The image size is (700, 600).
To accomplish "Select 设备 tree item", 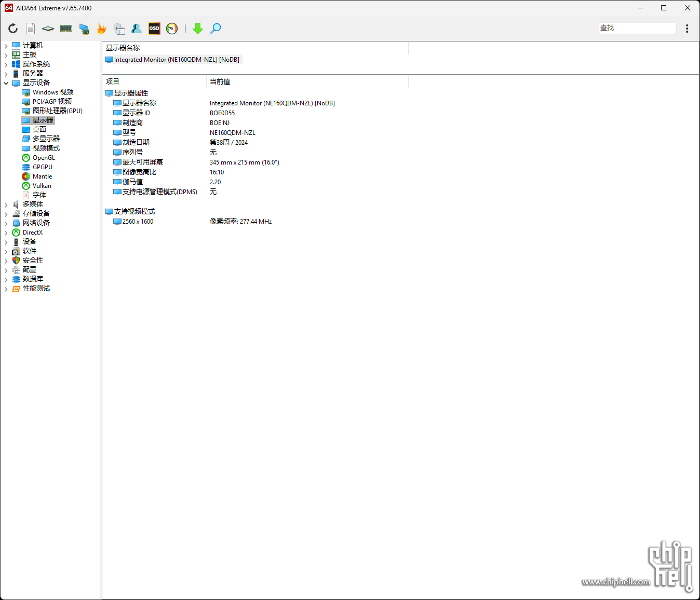I will point(24,242).
